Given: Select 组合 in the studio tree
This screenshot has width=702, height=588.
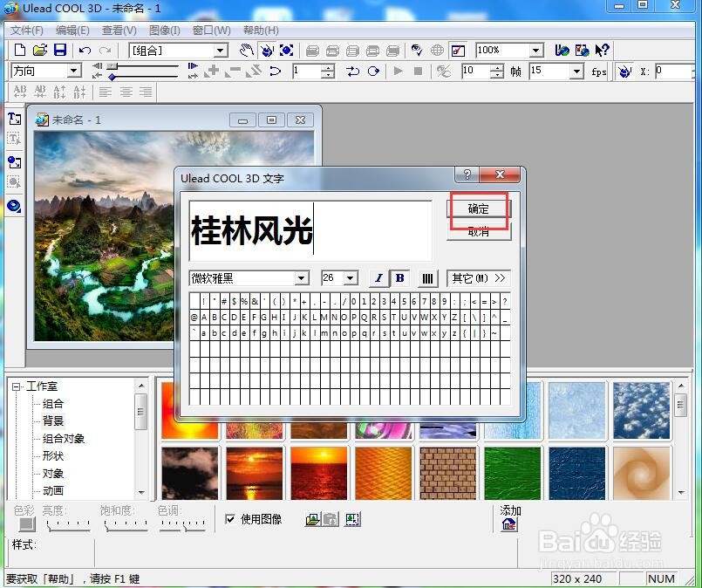Looking at the screenshot, I should click(53, 404).
